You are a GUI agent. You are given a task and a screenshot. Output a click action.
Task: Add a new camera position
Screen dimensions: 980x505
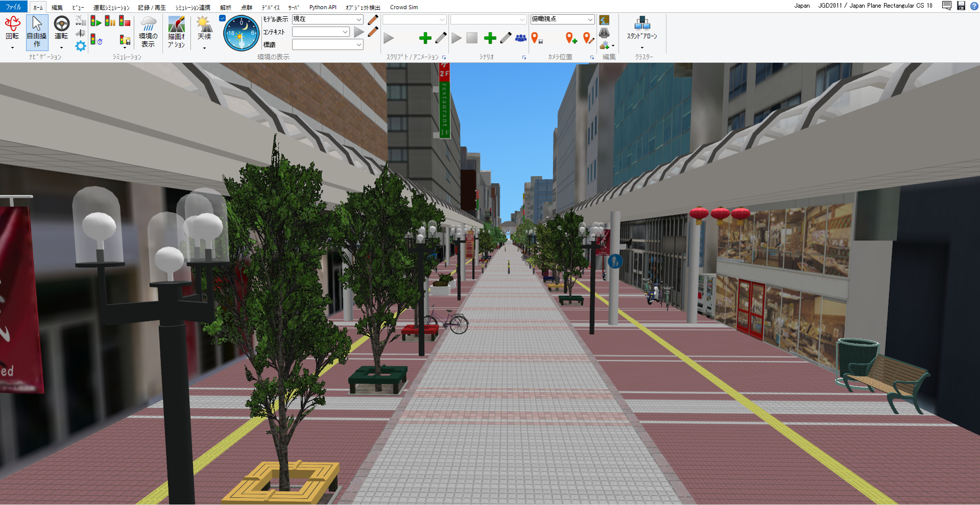pyautogui.click(x=571, y=38)
